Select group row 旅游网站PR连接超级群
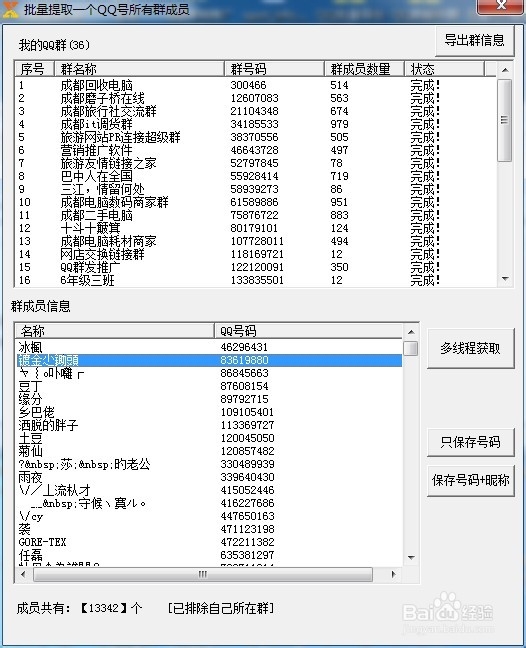 pos(255,137)
